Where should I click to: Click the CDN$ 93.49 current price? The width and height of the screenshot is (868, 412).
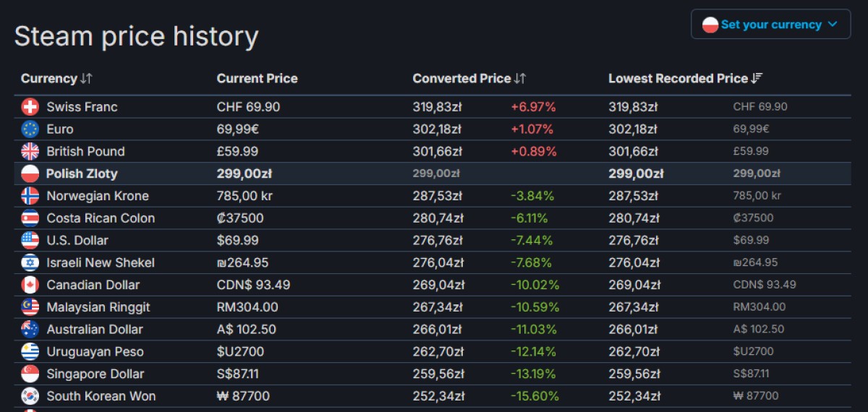[x=253, y=285]
